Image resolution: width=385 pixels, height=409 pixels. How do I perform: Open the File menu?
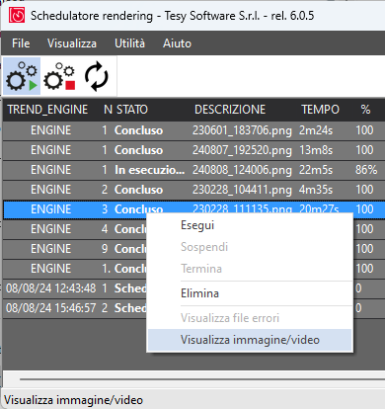(21, 43)
